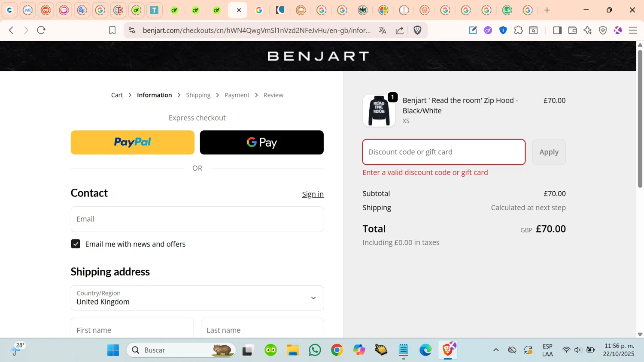The width and height of the screenshot is (644, 362).
Task: Open the extensions puzzle icon
Action: [518, 30]
